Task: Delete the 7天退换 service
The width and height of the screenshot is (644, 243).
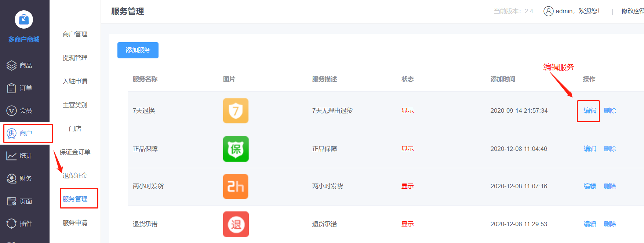Action: click(x=610, y=110)
